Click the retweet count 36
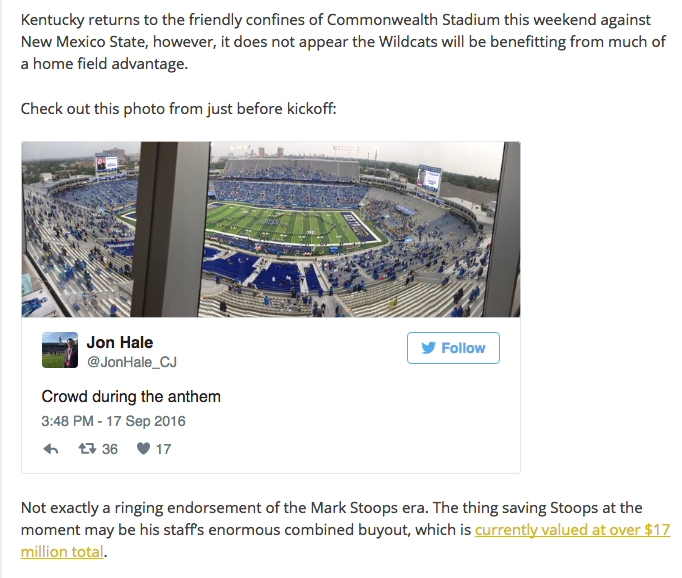 pos(110,449)
